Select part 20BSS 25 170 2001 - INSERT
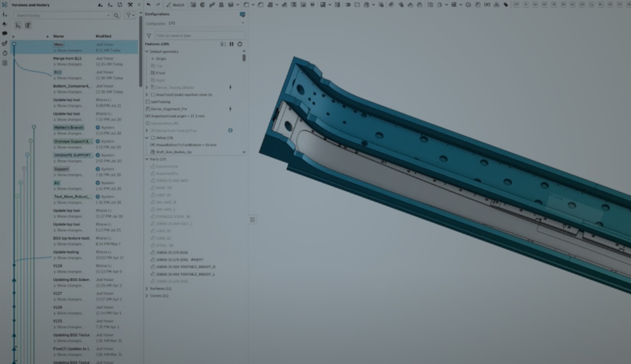This screenshot has height=364, width=631. (x=180, y=260)
